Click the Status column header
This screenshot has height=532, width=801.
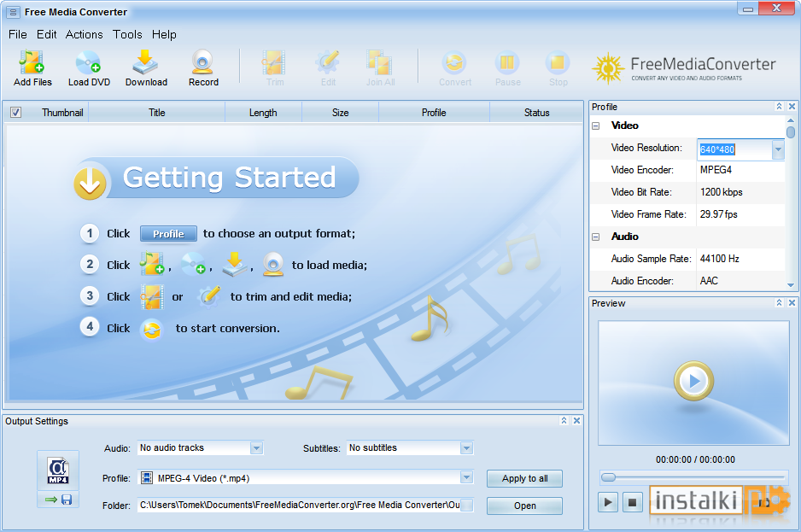[536, 113]
